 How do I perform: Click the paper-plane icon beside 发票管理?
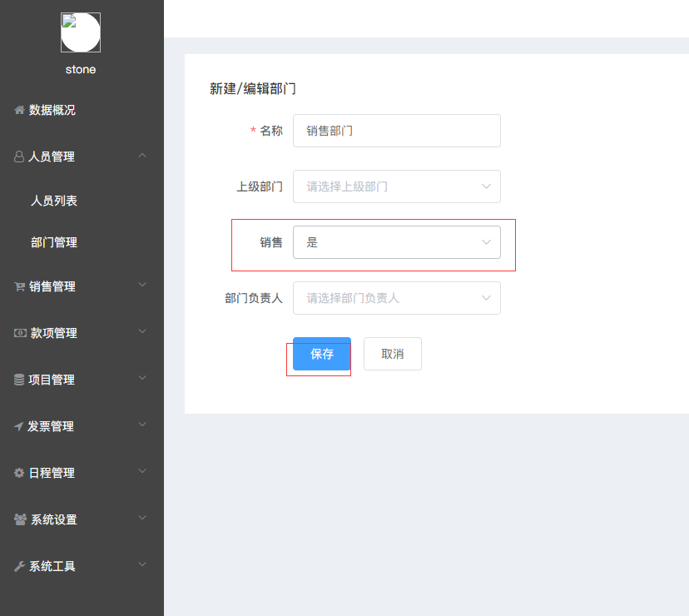point(18,426)
